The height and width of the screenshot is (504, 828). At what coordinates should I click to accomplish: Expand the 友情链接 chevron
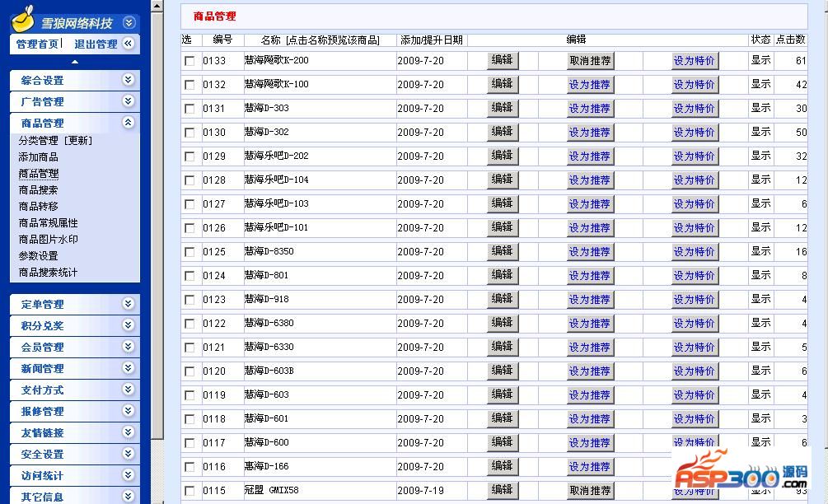(x=129, y=432)
